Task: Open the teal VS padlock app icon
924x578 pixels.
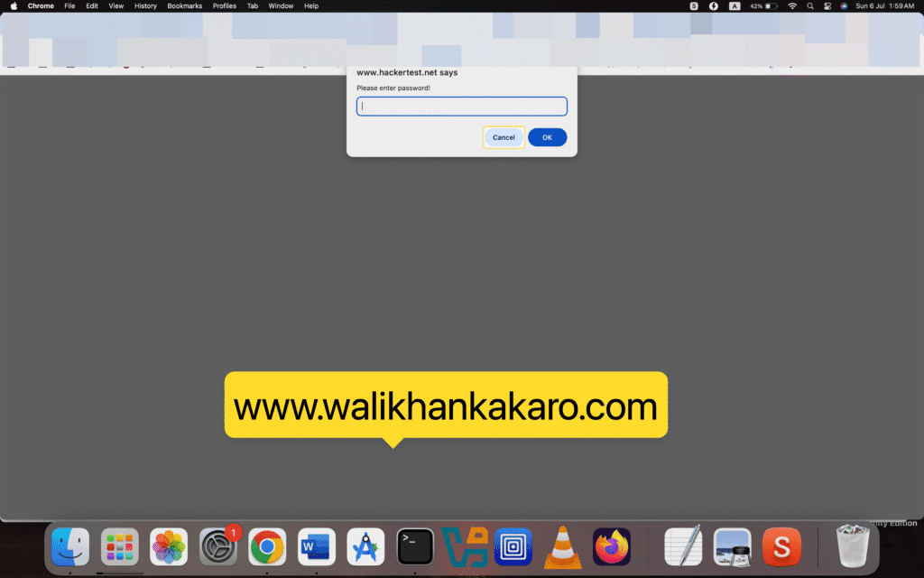Action: click(x=465, y=546)
